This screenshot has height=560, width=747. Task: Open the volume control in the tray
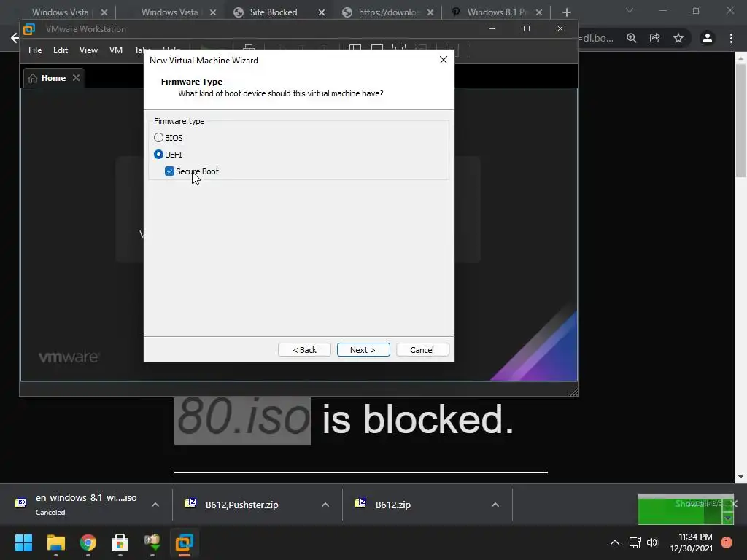652,542
